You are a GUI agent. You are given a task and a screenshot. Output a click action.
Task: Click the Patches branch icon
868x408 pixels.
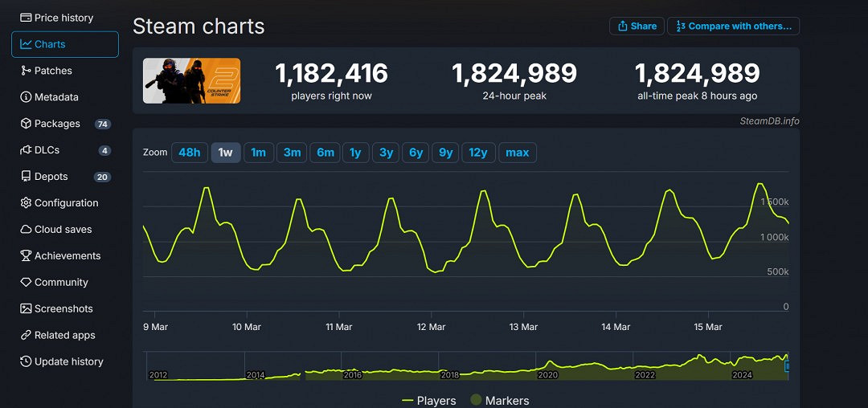pyautogui.click(x=26, y=71)
